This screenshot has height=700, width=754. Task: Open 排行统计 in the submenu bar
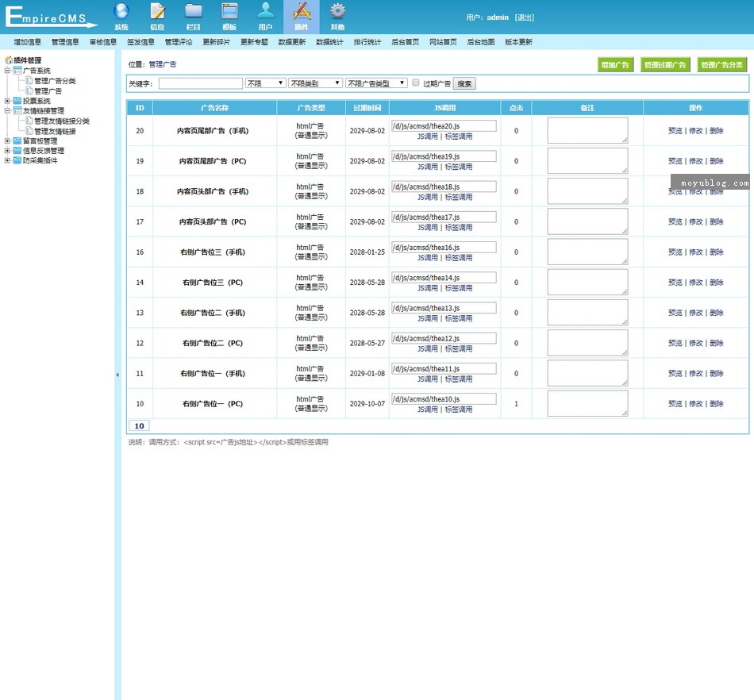(367, 42)
